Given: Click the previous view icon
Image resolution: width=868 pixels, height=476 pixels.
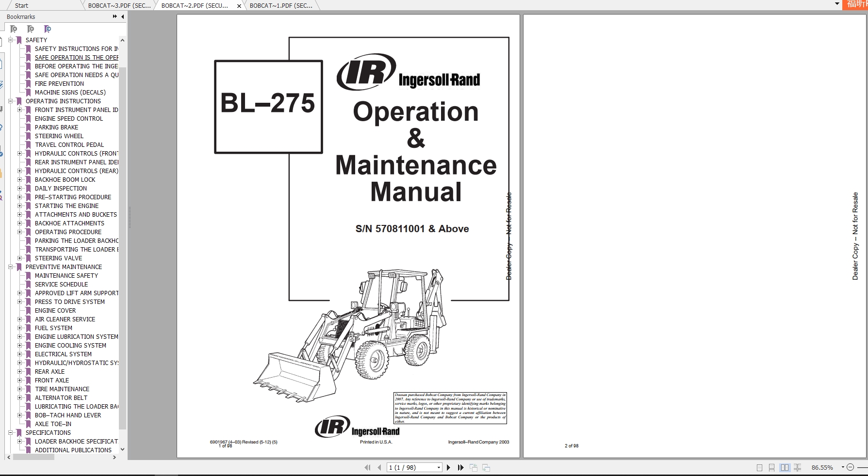Looking at the screenshot, I should click(474, 467).
